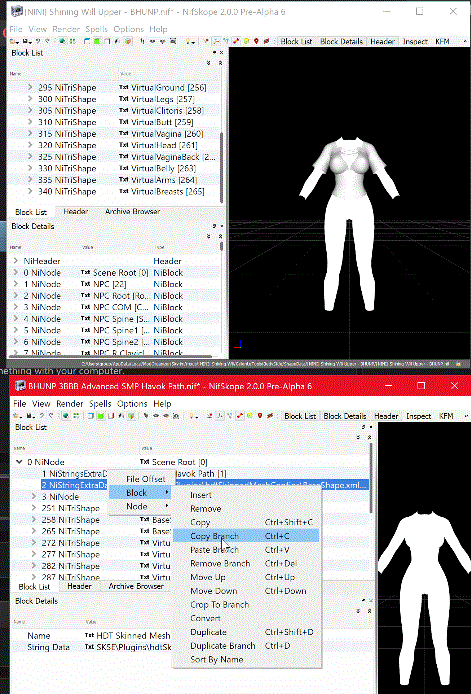
Task: Collapse 0 NiNode Scene Root in BHUNP 3BBB window
Action: [19, 462]
